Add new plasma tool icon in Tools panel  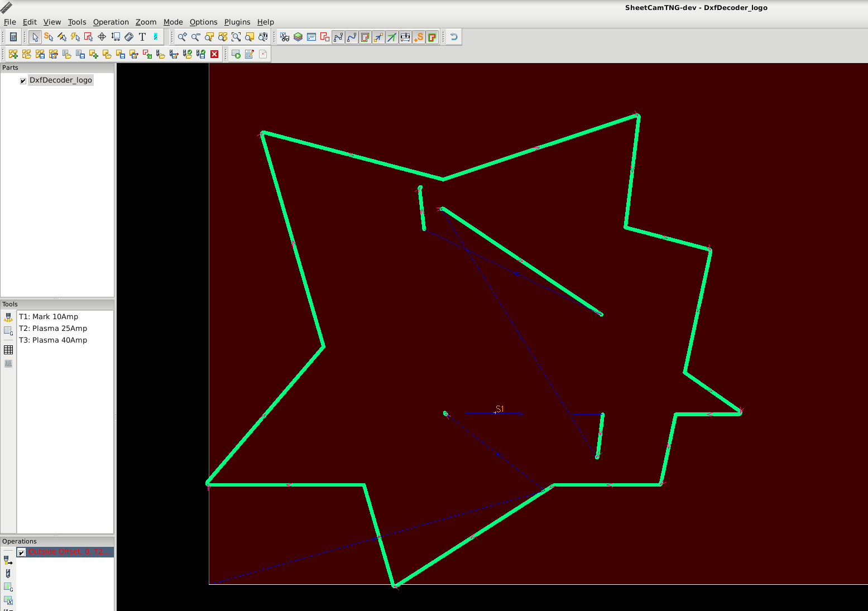click(x=8, y=317)
